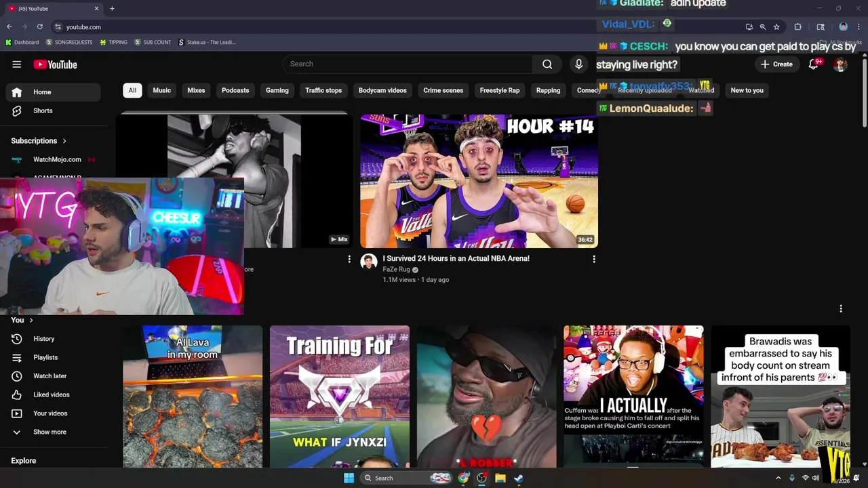Start voice search with microphone icon

pyautogui.click(x=578, y=64)
